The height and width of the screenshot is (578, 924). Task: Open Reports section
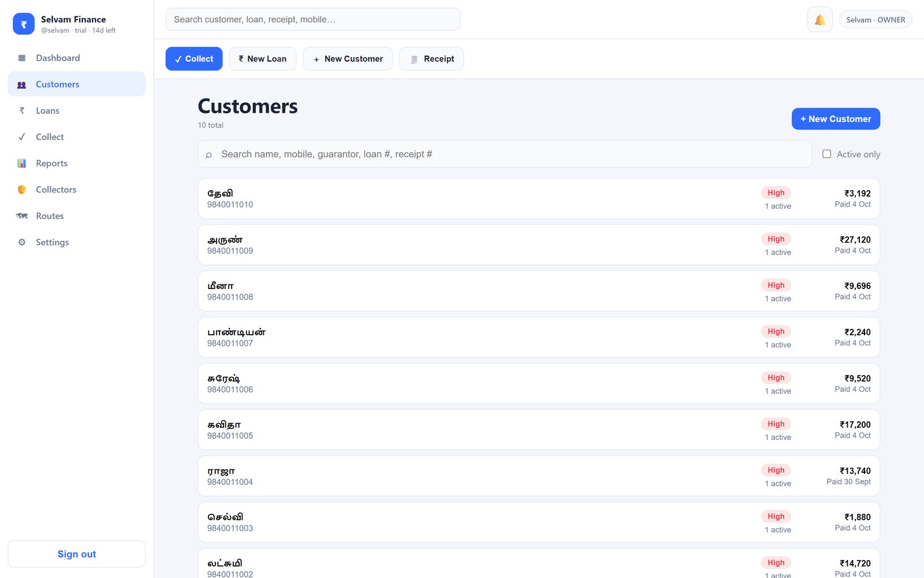76,163
